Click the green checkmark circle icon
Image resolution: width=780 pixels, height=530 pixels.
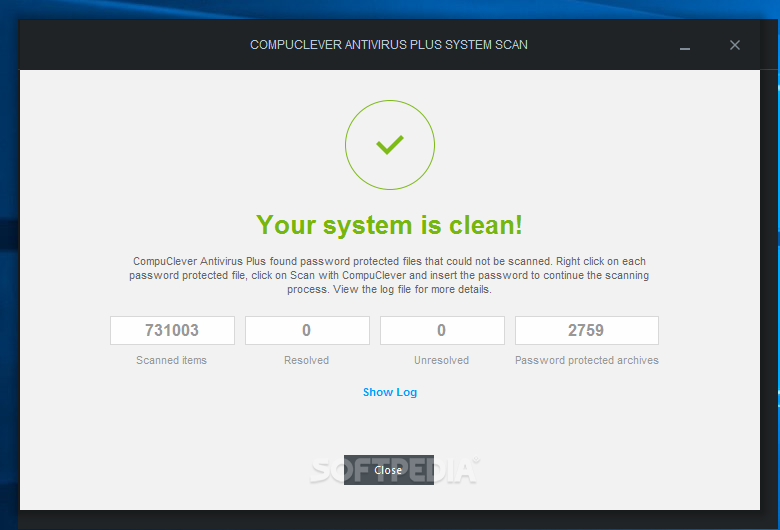coord(390,145)
